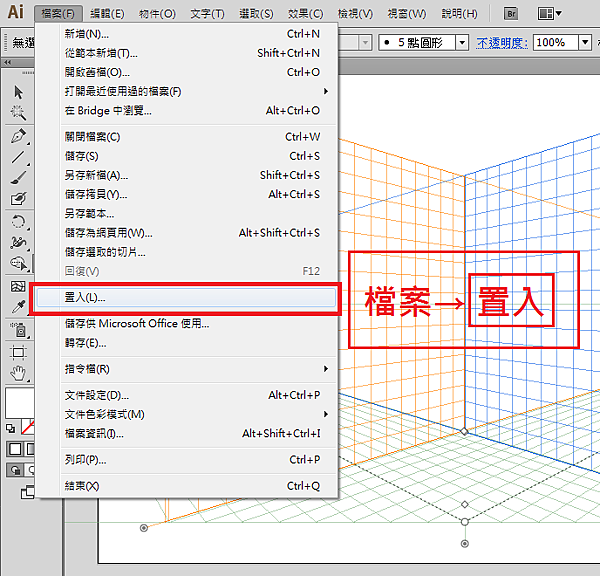Select the Line Segment tool
The image size is (600, 576).
tap(18, 157)
